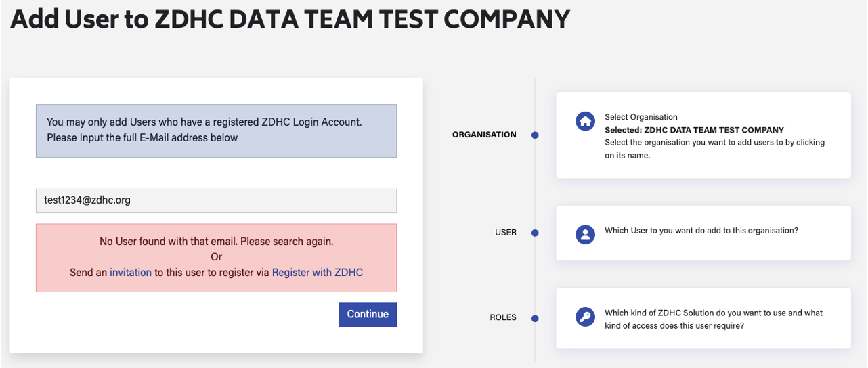Click the ZDHC Solution access question card

(714, 319)
